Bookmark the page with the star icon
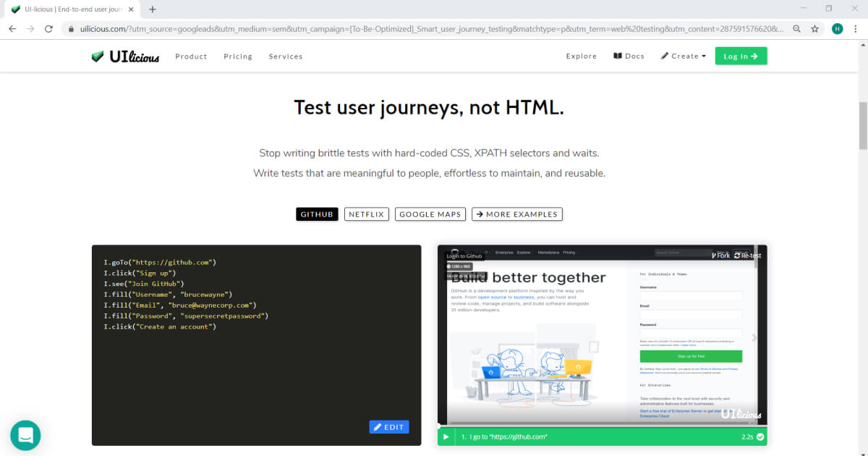The image size is (868, 456). pos(815,28)
